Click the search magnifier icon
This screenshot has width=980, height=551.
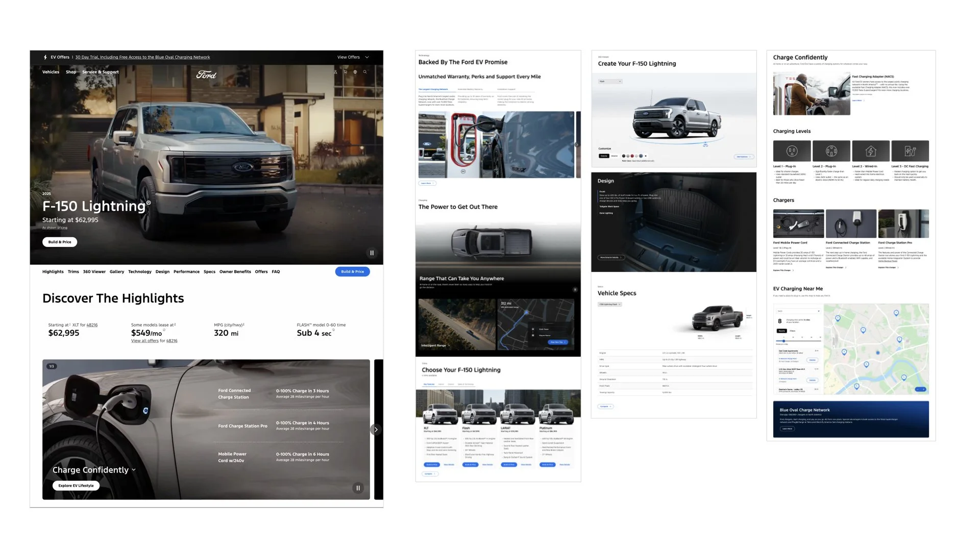tap(365, 72)
